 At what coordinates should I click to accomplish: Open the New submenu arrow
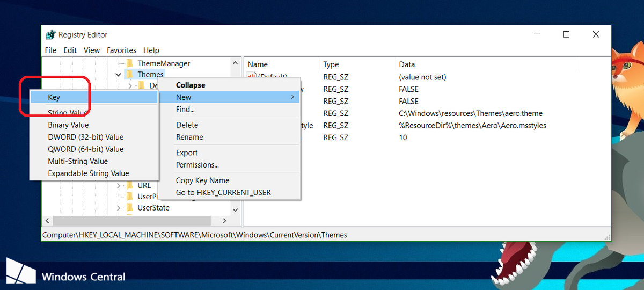point(292,97)
